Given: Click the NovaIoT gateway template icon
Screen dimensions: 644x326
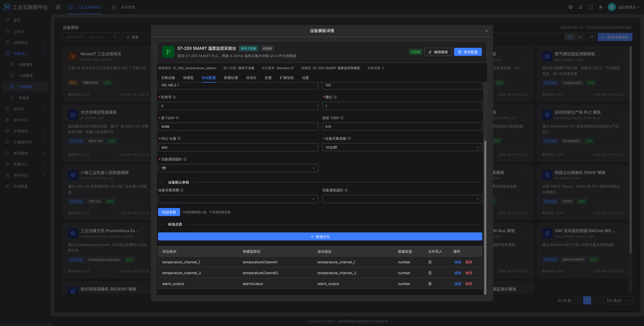Looking at the screenshot, I should (73, 56).
